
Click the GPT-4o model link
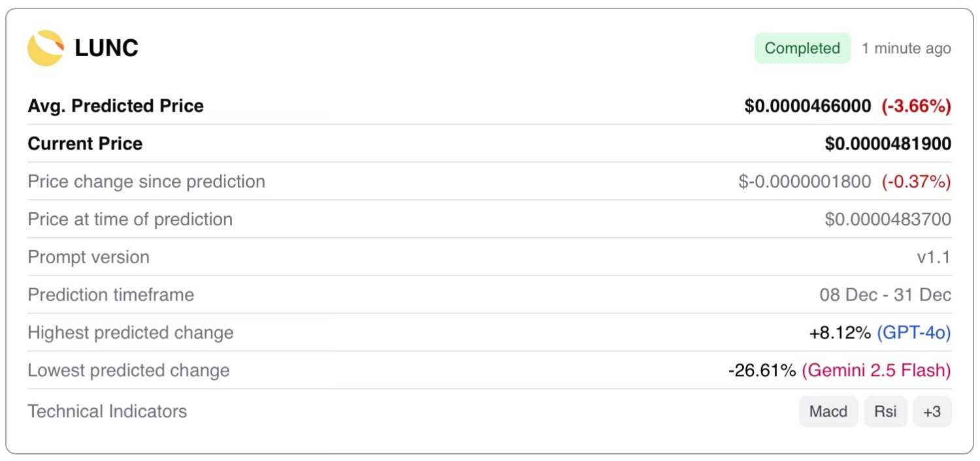click(x=913, y=333)
